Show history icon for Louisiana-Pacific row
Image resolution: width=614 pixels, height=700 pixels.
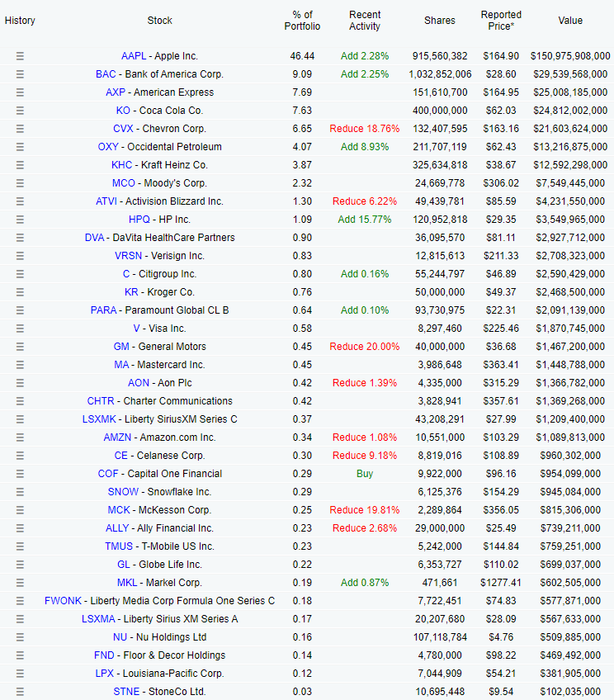coord(20,674)
